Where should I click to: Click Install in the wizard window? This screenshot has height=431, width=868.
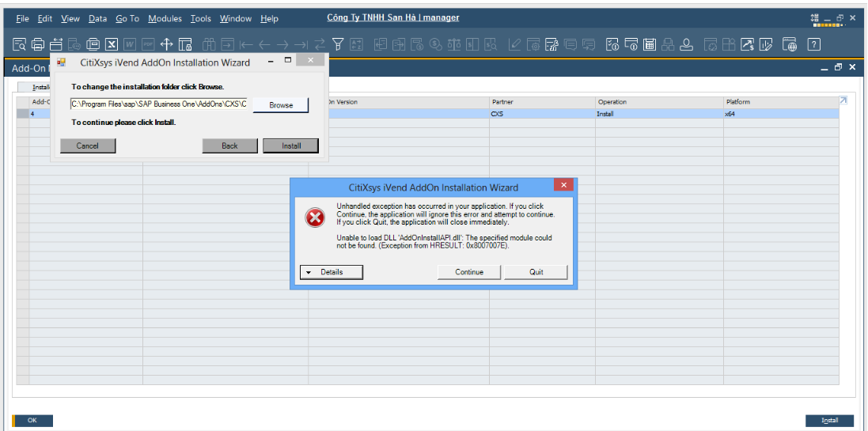pos(291,146)
